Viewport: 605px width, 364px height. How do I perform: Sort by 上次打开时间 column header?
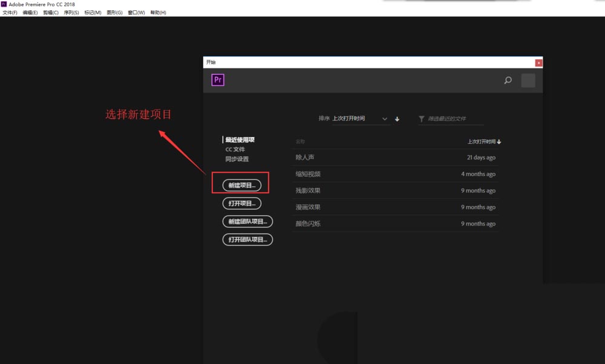(x=484, y=141)
